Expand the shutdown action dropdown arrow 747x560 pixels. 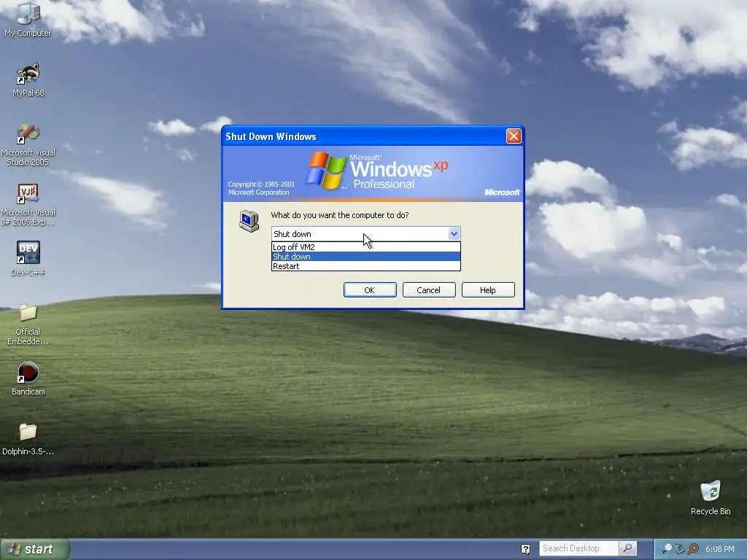pyautogui.click(x=454, y=234)
